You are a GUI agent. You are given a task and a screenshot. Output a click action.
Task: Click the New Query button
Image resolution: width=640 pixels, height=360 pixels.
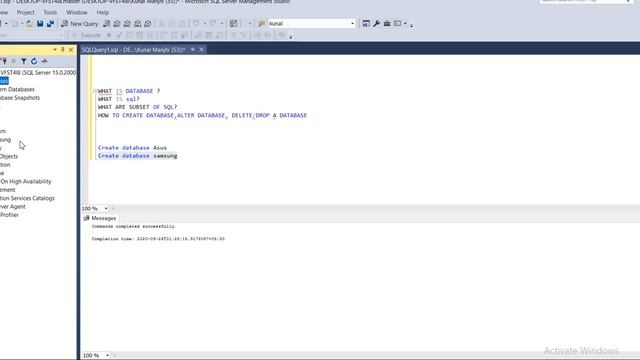click(80, 24)
